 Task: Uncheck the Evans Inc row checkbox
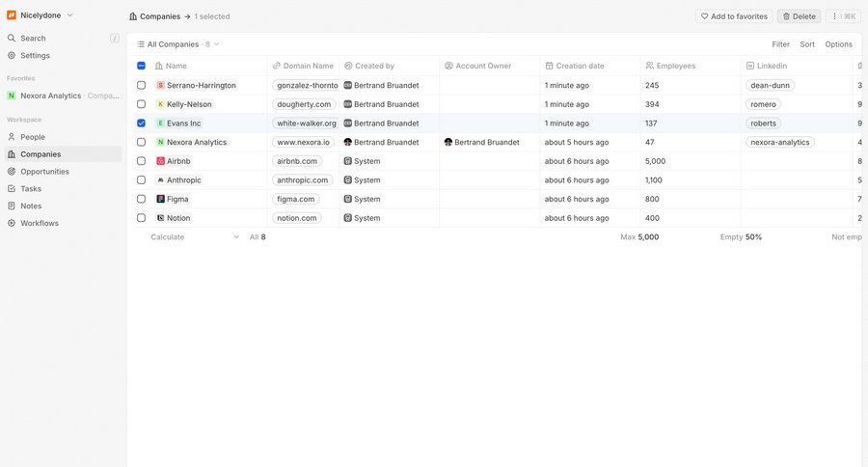[141, 123]
